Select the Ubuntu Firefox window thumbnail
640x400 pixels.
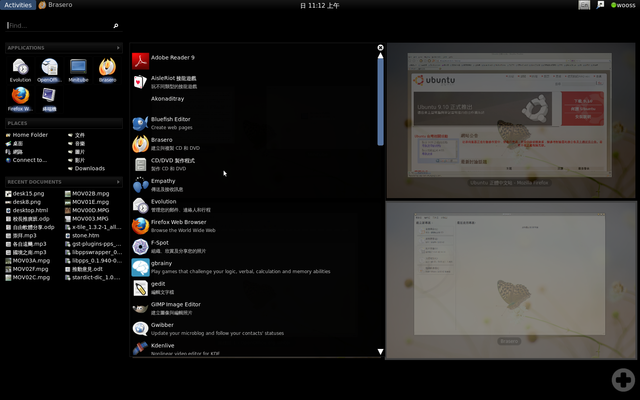click(x=509, y=115)
